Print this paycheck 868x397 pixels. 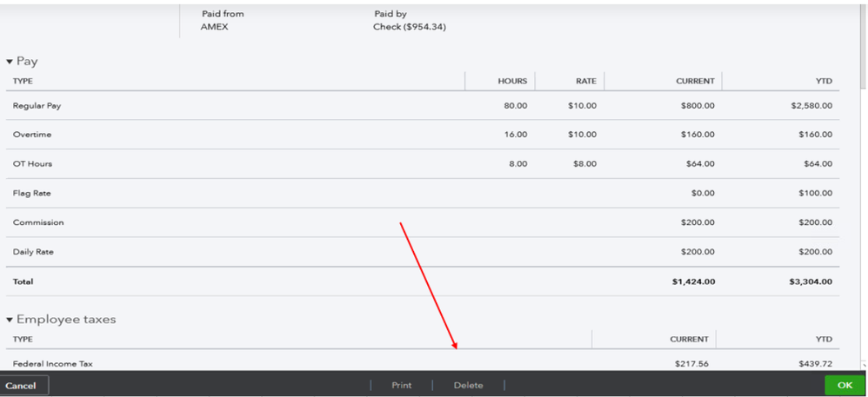(x=401, y=385)
